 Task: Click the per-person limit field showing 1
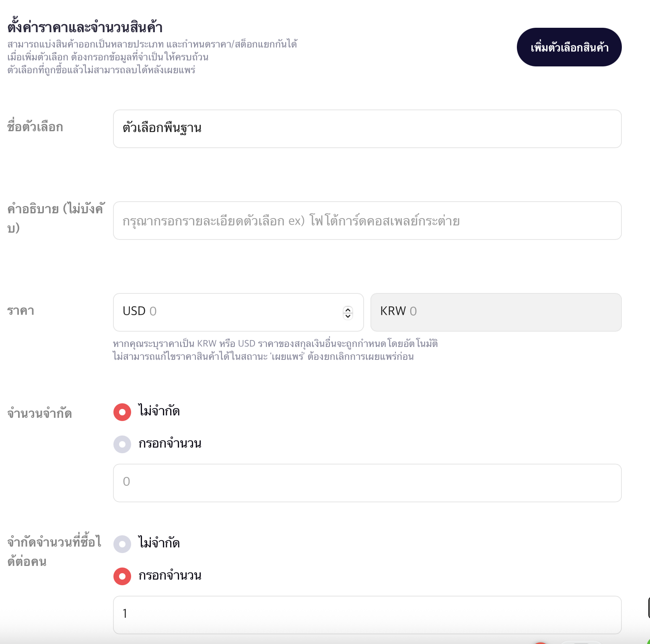(x=367, y=615)
